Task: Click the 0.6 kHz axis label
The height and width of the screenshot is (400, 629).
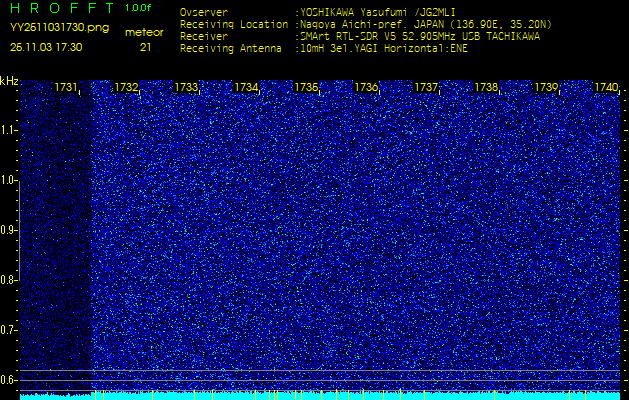Action: point(9,380)
